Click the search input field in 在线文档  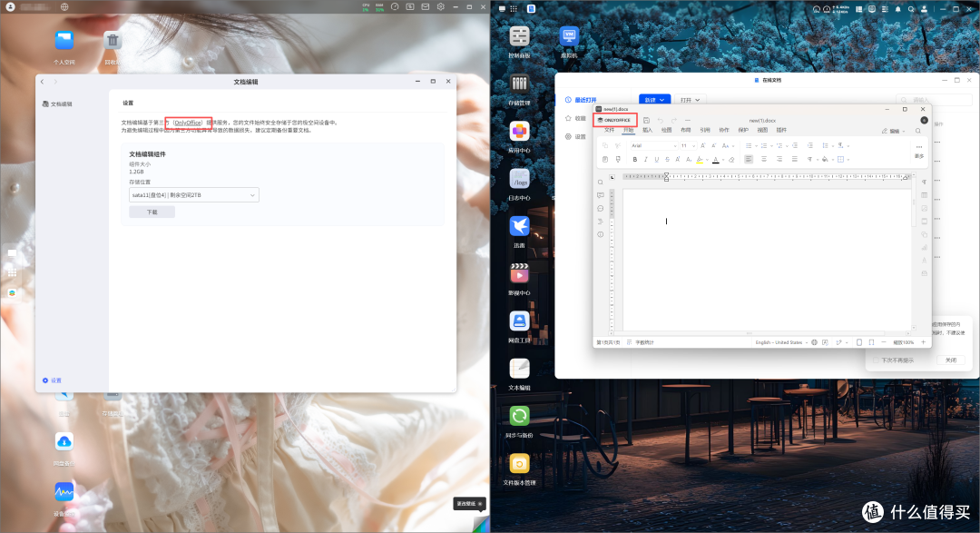935,100
